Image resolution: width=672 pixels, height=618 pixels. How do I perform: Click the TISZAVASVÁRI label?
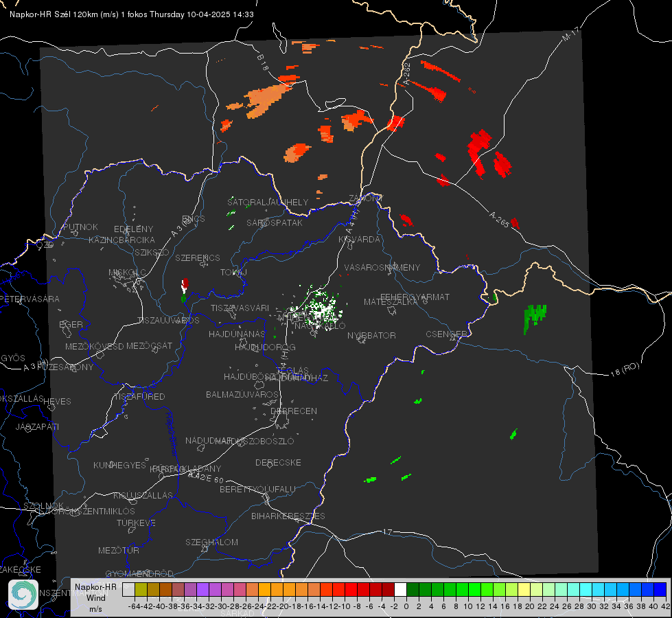coord(240,308)
